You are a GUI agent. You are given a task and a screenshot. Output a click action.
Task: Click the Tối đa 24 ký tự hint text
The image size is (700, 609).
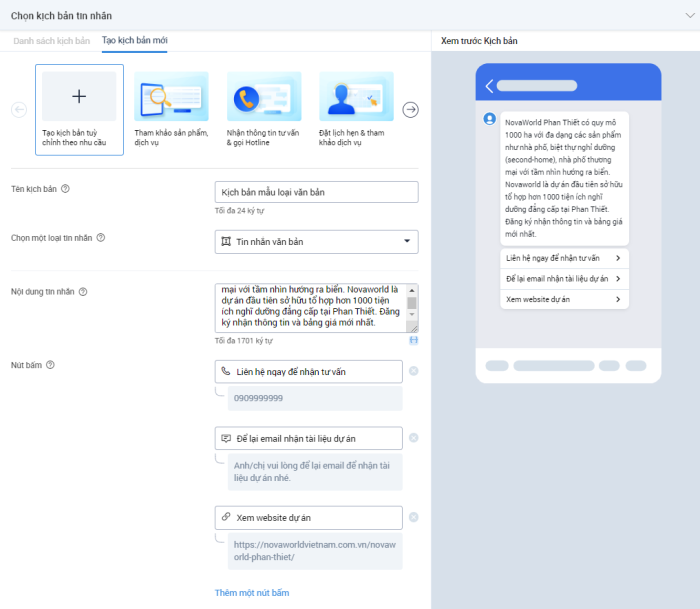[x=239, y=211]
